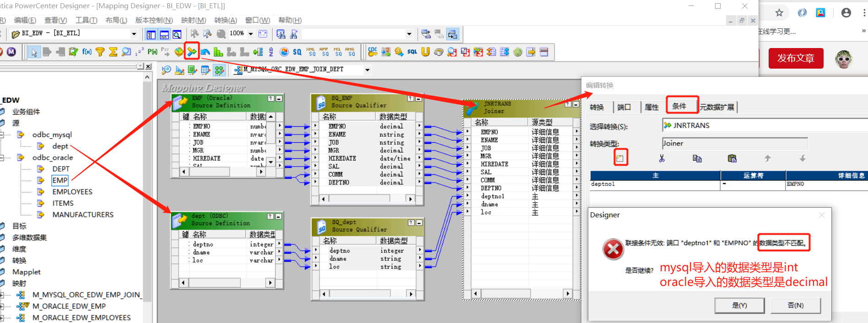Toggle the output window view button
Image resolution: width=868 pixels, height=323 pixels.
[x=164, y=34]
